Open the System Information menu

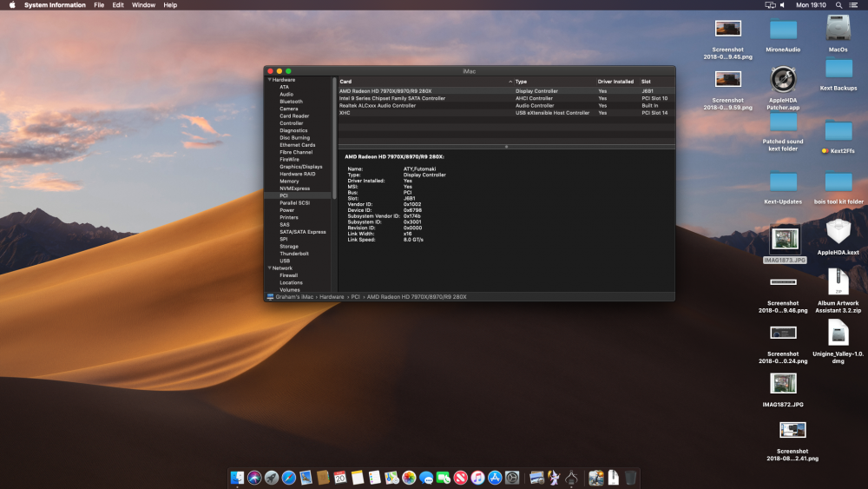coord(55,5)
